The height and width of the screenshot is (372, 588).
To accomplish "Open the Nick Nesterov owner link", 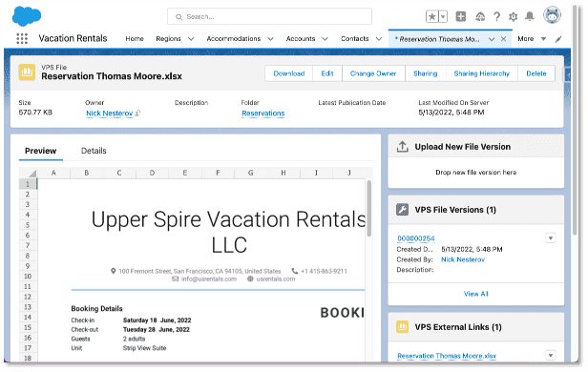I will click(x=110, y=114).
